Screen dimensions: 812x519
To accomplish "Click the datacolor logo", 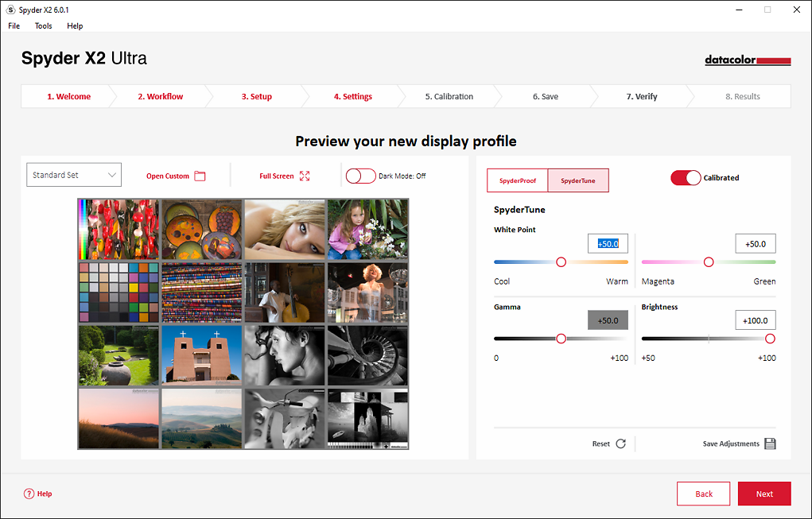I will point(748,60).
